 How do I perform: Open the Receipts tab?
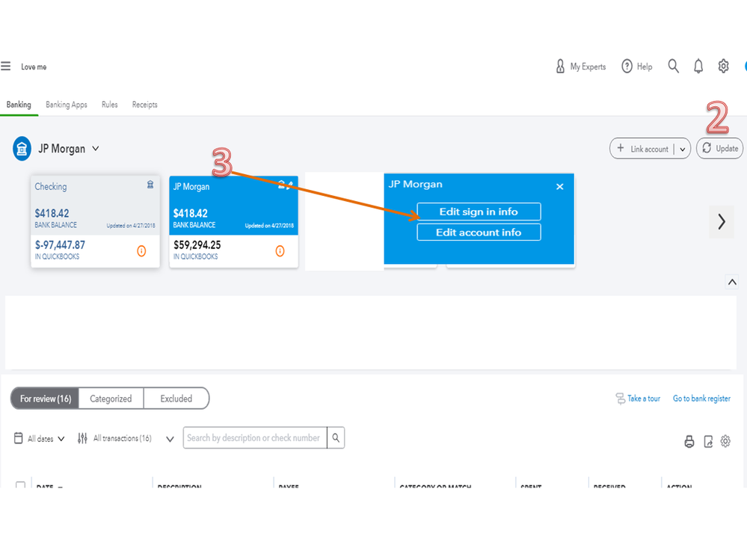click(x=145, y=104)
